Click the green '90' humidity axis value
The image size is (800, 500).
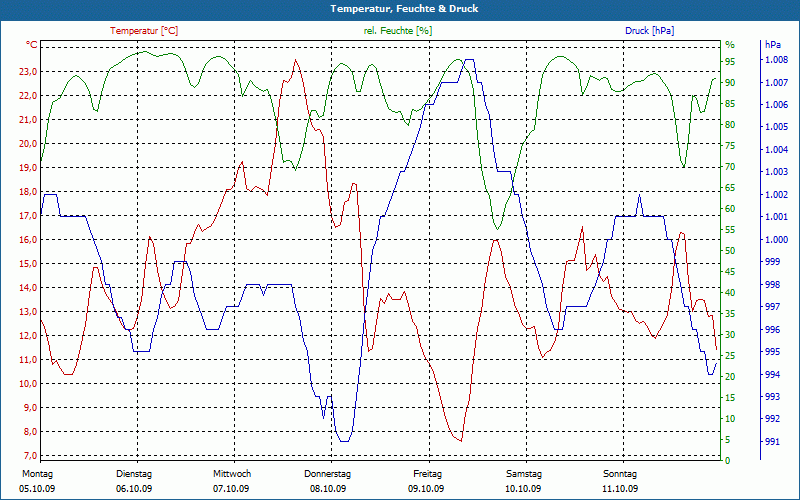[x=730, y=83]
